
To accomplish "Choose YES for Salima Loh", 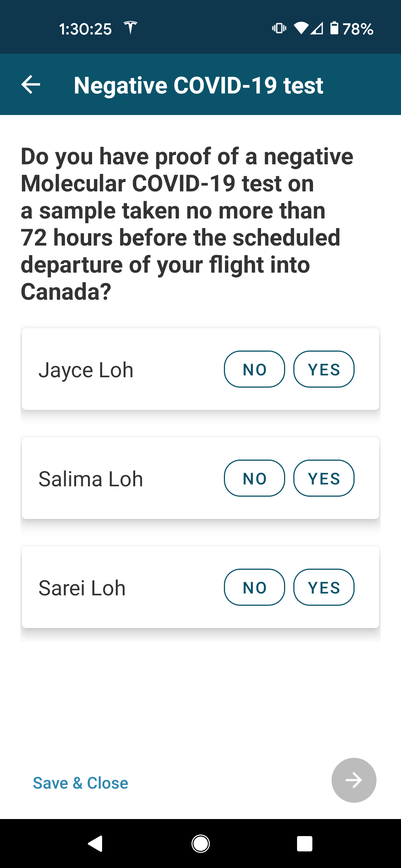I will click(324, 479).
